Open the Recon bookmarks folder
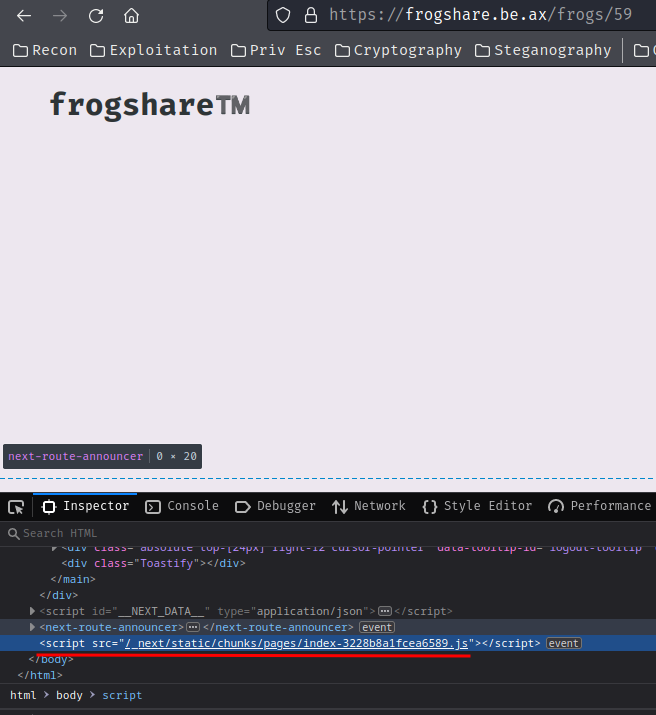 pos(45,50)
